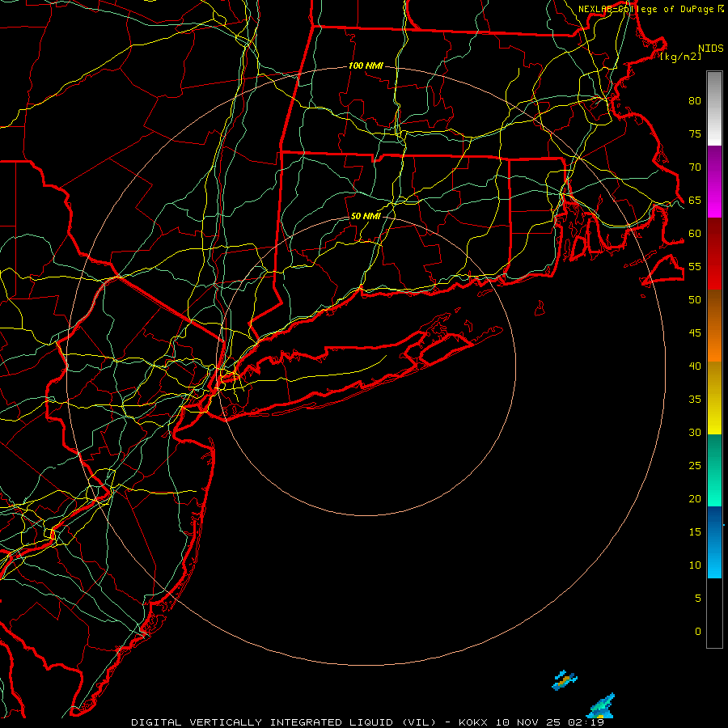Click the 10 NOV 25 date text
Viewport: 728px width, 728px height.
(x=528, y=722)
